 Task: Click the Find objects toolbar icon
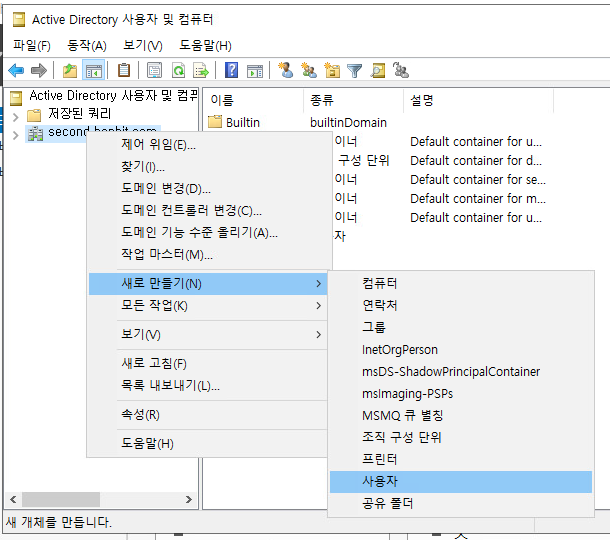378,70
